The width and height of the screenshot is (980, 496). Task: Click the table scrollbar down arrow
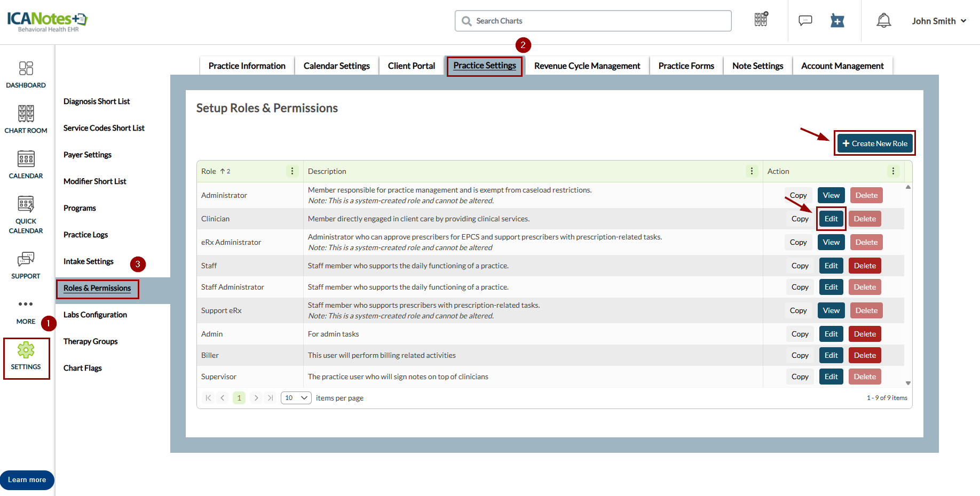[x=908, y=383]
